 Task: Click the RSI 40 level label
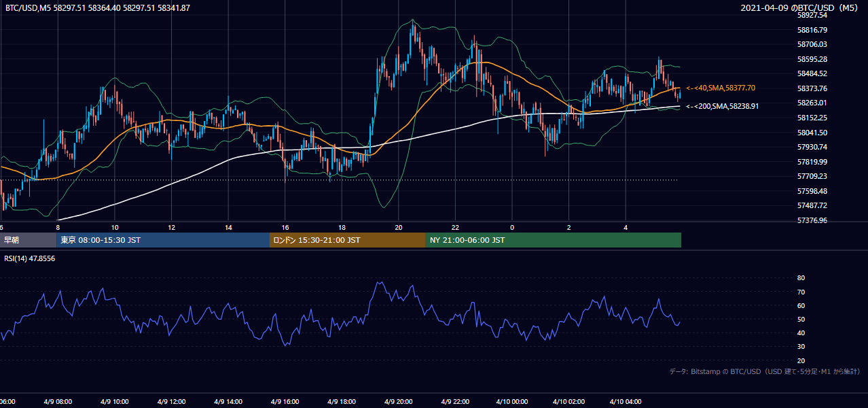[x=801, y=333]
